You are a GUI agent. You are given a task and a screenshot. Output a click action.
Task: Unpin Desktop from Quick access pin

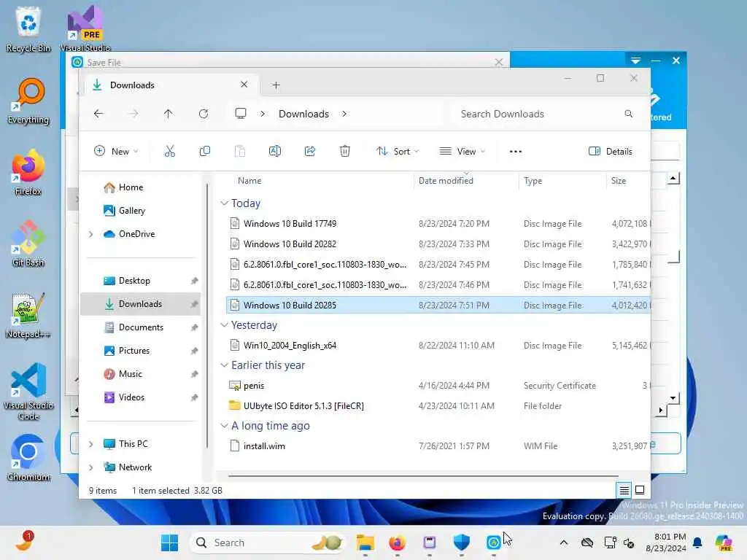pyautogui.click(x=194, y=281)
